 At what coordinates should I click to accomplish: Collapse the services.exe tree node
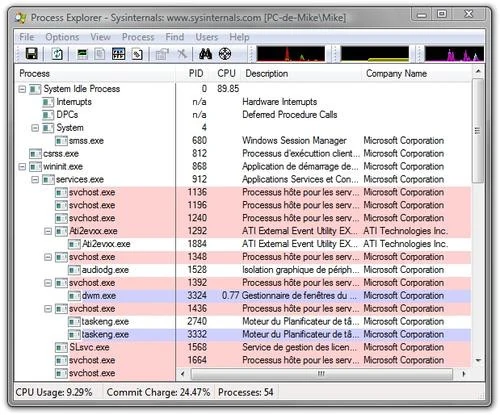[35, 180]
